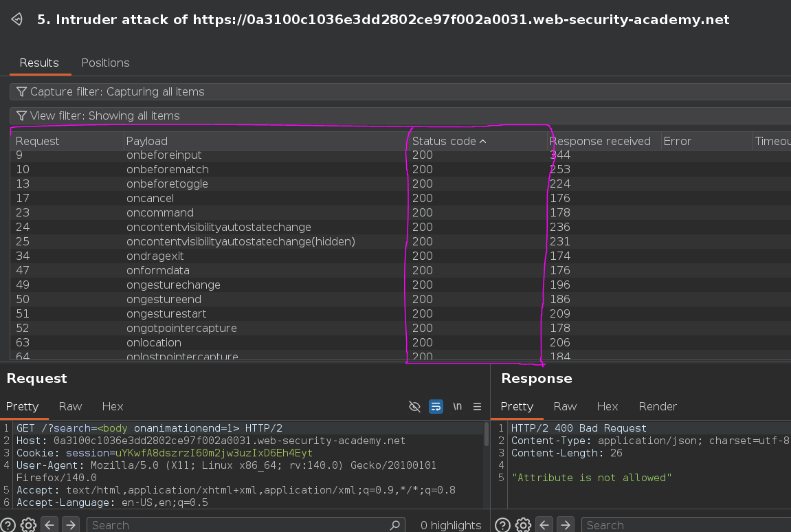Select Raw tab in Request panel
Image resolution: width=791 pixels, height=532 pixels.
tap(70, 406)
